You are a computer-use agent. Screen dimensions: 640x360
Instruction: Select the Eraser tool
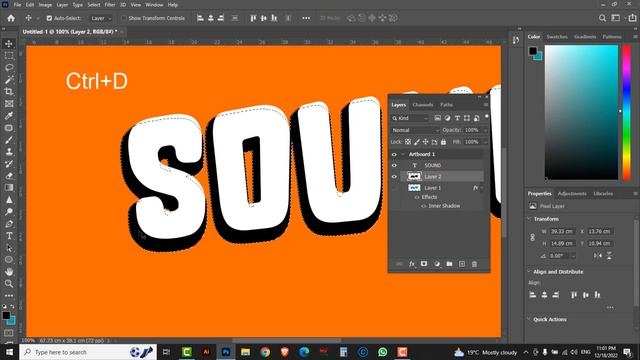(9, 176)
